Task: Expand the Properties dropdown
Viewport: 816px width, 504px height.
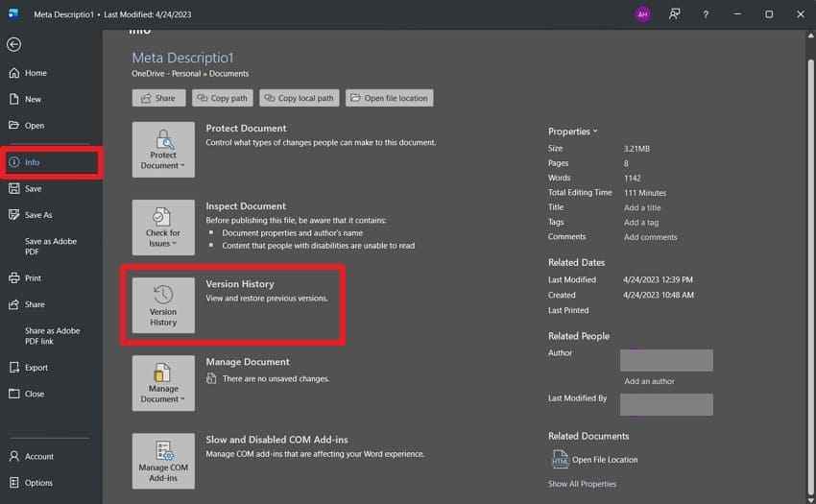Action: coord(572,132)
